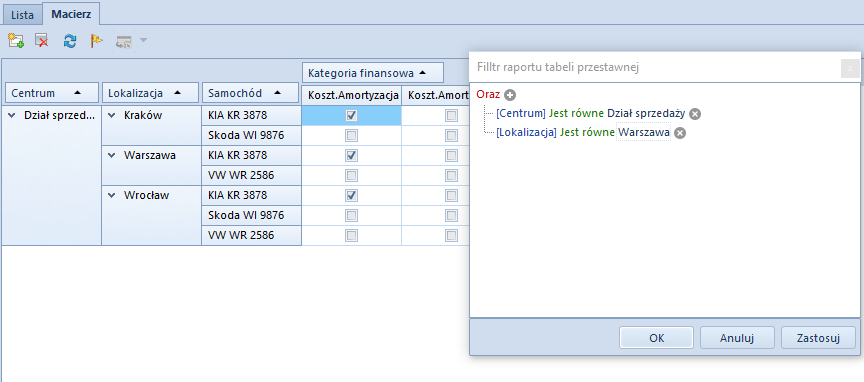Click the delete icon with red X

(41, 41)
